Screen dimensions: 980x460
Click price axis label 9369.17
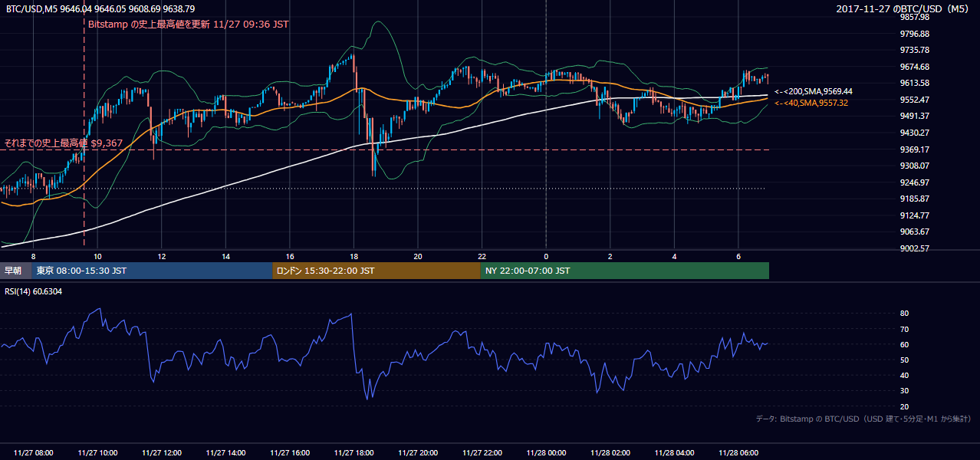click(915, 149)
